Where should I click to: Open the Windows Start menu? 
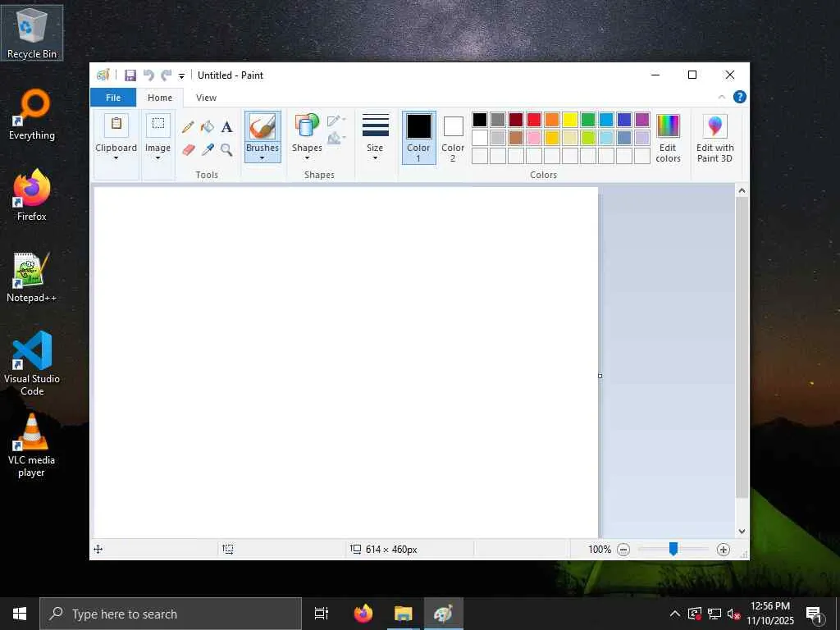click(20, 614)
